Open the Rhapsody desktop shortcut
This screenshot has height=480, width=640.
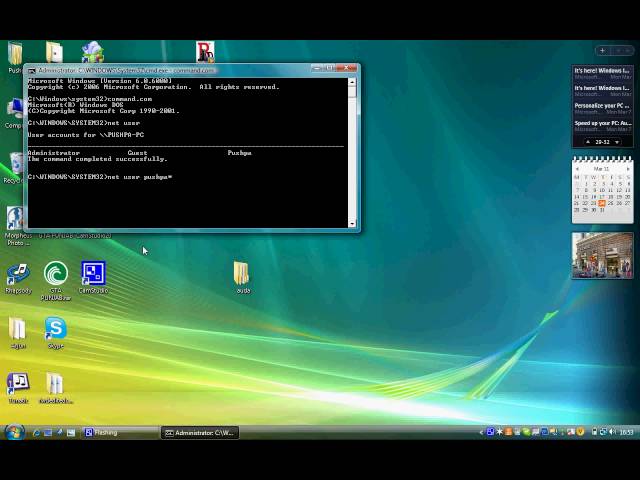[18, 278]
